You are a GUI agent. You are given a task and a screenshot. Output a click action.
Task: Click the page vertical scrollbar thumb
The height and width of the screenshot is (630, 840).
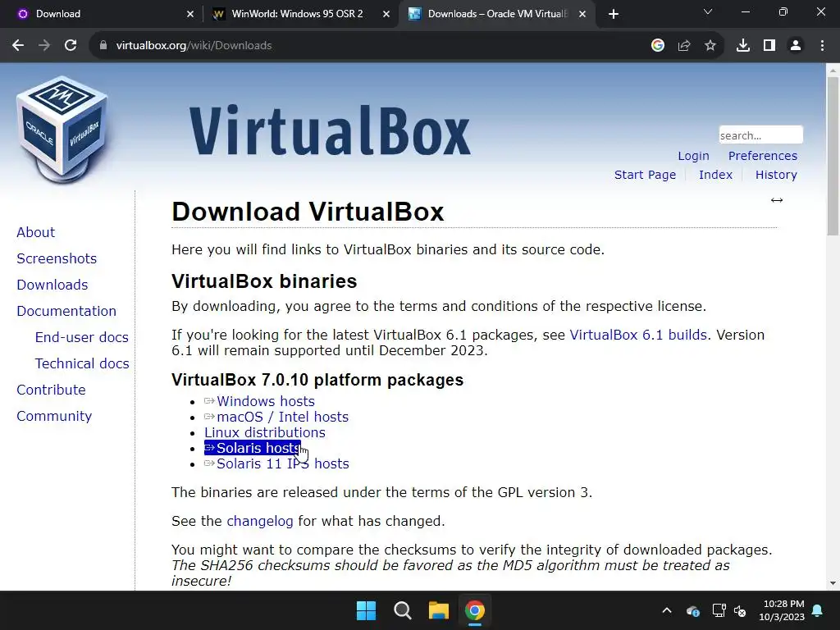[x=833, y=157]
